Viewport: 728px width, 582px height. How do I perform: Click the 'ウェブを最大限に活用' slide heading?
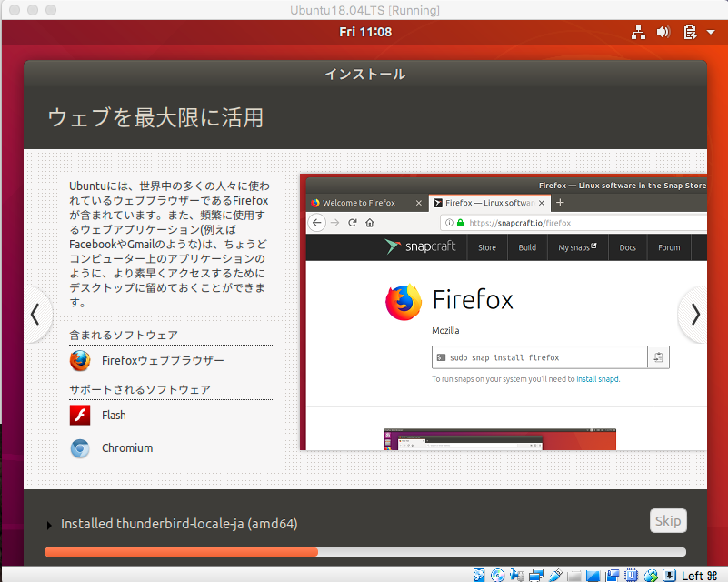tap(155, 117)
